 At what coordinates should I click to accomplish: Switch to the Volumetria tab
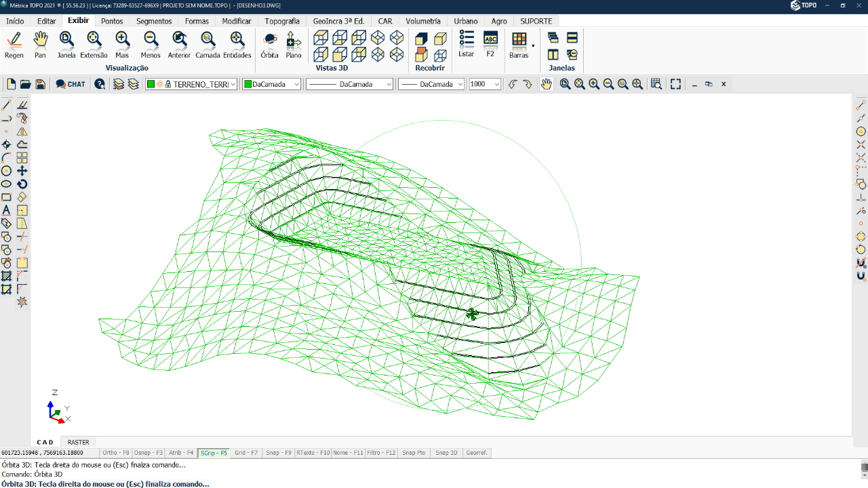[x=422, y=21]
